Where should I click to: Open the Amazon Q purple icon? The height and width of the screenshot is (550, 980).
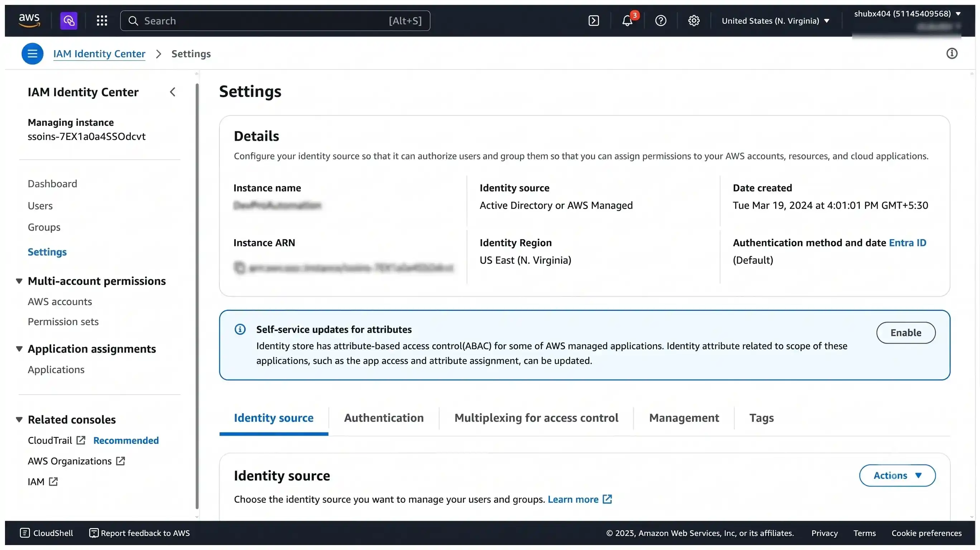click(68, 20)
